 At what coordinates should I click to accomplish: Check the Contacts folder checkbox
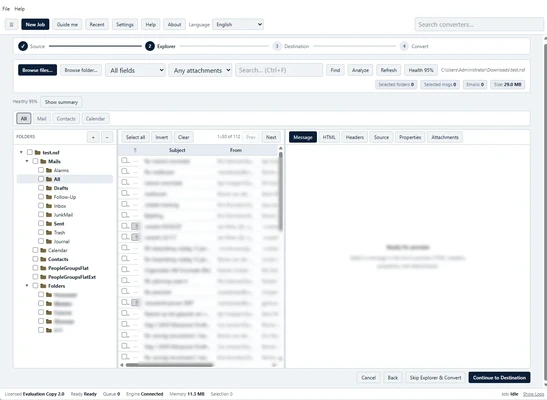coord(35,259)
